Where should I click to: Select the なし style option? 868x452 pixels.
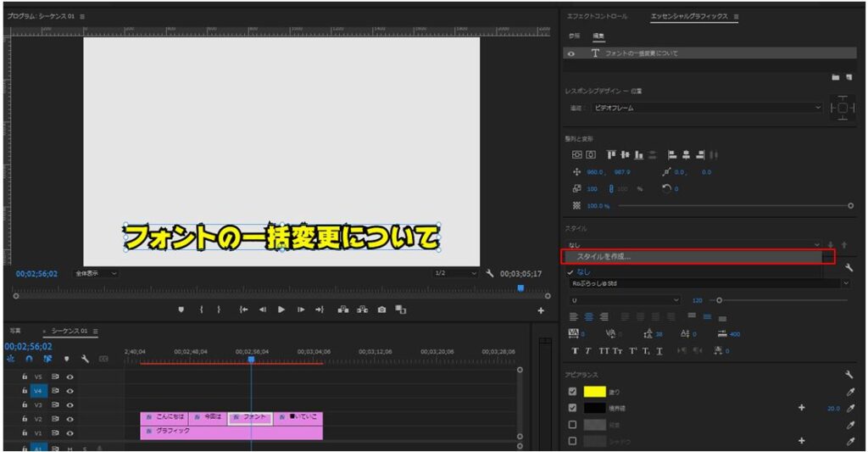[583, 271]
